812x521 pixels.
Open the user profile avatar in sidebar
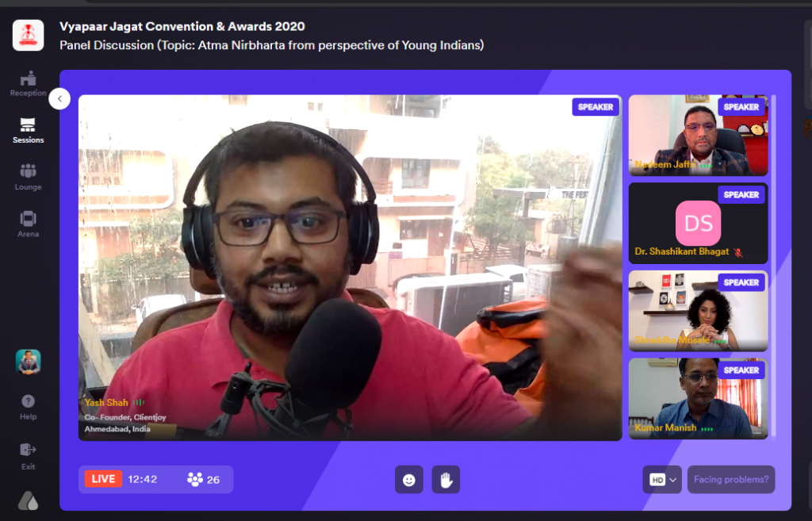pyautogui.click(x=28, y=362)
